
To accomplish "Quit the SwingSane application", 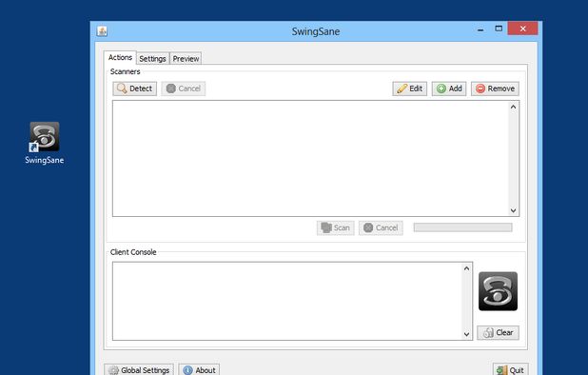I will point(510,370).
